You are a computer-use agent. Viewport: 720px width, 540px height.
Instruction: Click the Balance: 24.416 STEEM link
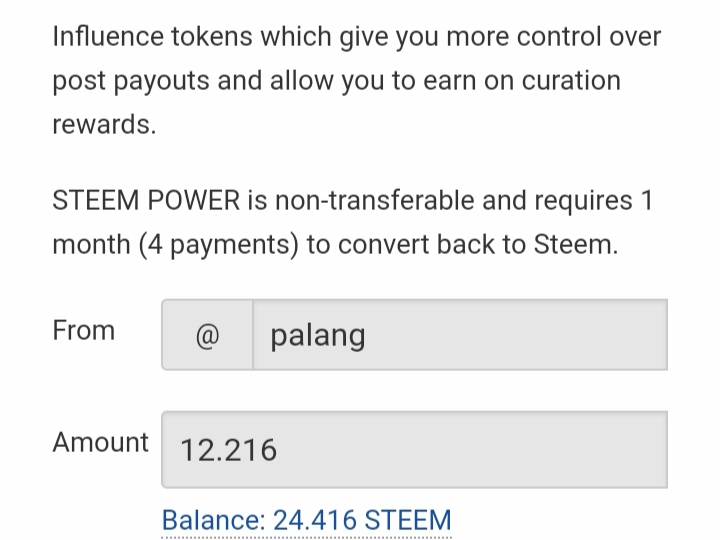click(x=306, y=520)
